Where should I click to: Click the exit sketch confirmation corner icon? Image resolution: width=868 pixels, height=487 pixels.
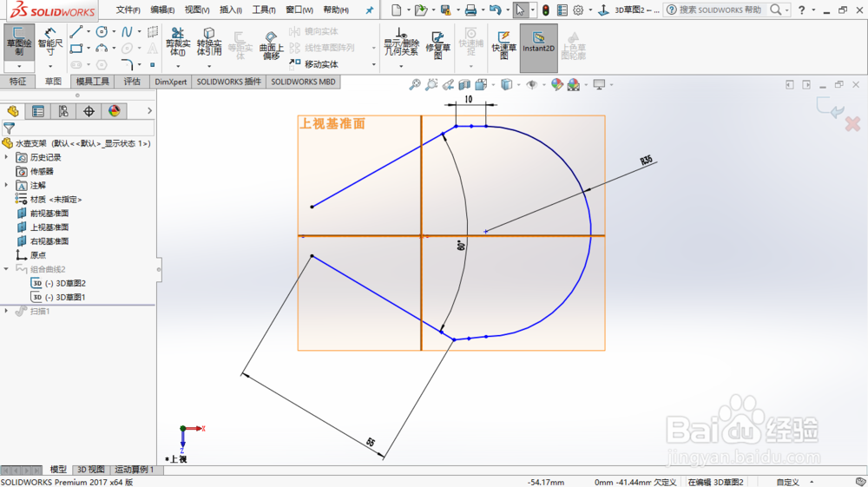[x=831, y=108]
